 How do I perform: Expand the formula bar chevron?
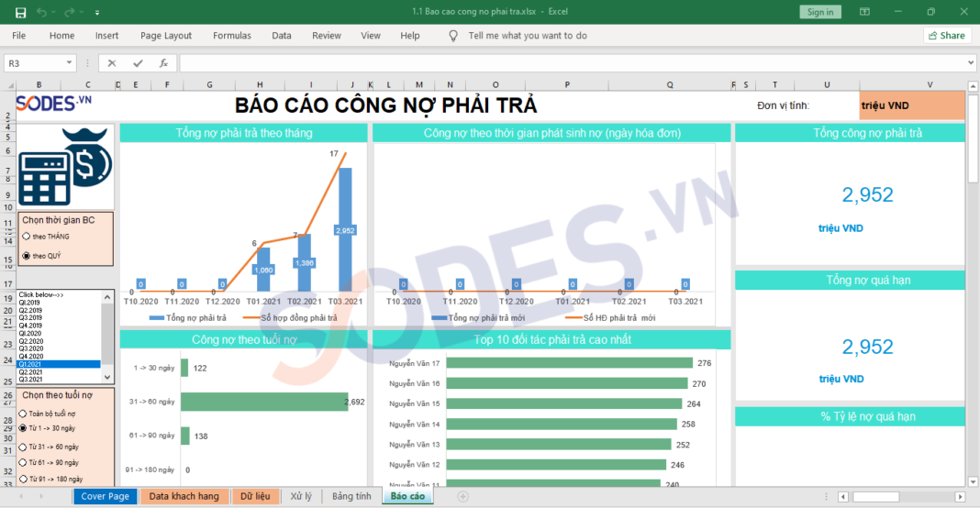[971, 63]
